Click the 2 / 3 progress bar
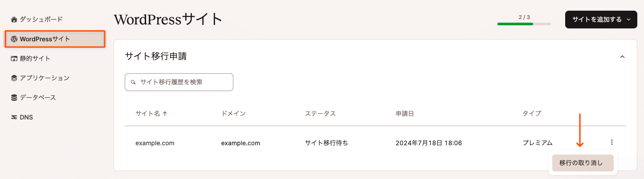Image resolution: width=644 pixels, height=179 pixels. (524, 24)
